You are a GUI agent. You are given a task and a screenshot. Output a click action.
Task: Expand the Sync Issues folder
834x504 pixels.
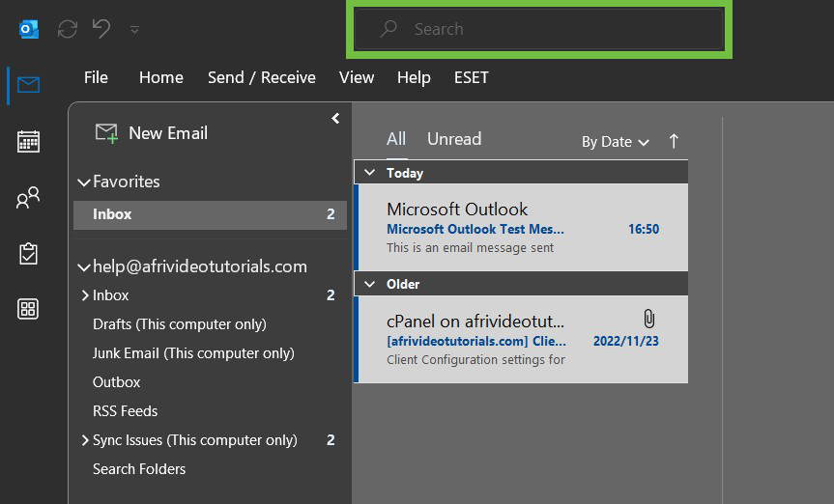(84, 440)
